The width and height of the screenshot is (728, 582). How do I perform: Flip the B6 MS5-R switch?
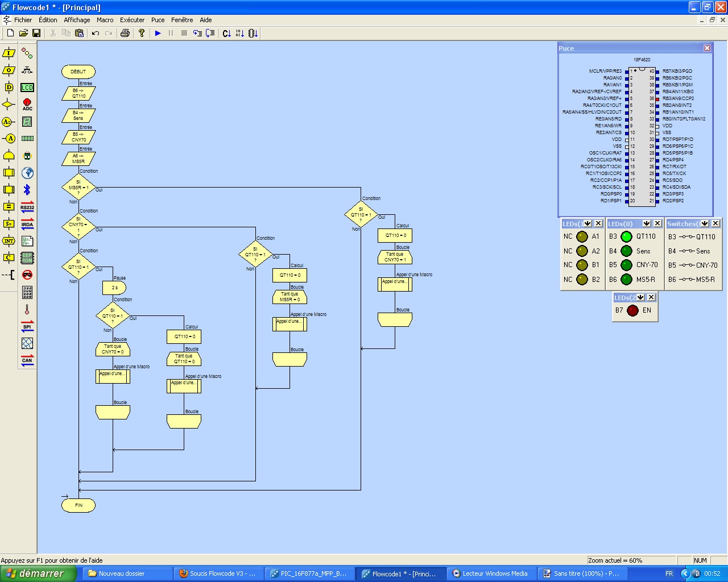click(x=688, y=280)
